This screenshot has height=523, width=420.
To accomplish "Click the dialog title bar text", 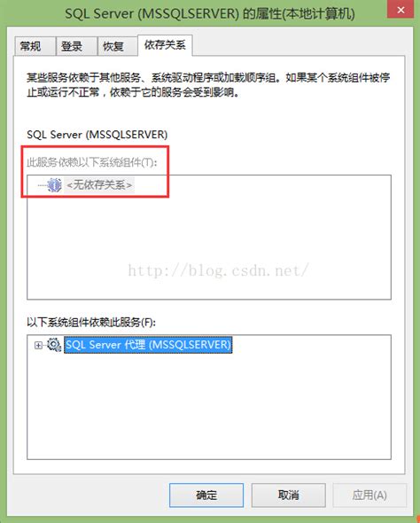I will (x=210, y=14).
